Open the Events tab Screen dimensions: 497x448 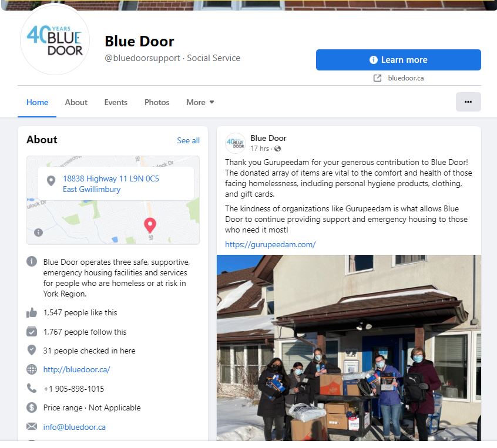click(116, 102)
